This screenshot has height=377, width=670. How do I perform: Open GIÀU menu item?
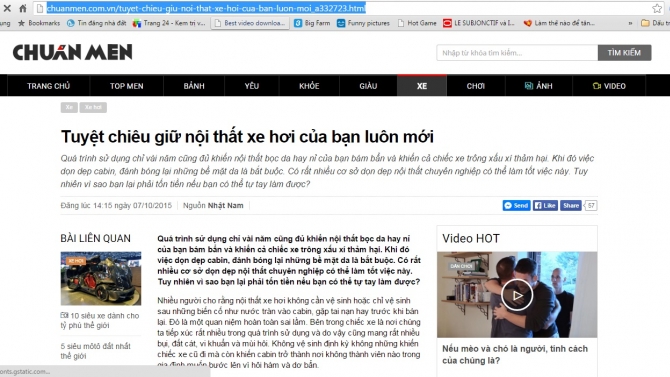368,86
